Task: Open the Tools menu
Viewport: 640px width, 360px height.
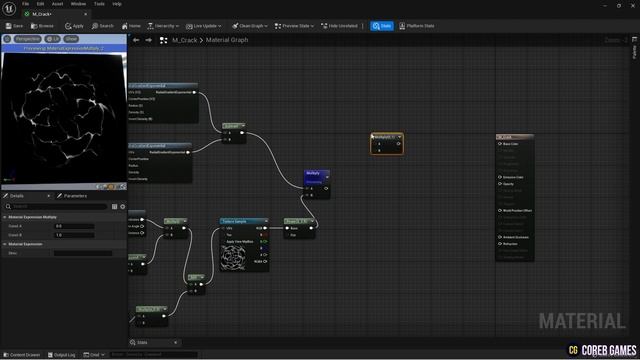Action: [99, 4]
